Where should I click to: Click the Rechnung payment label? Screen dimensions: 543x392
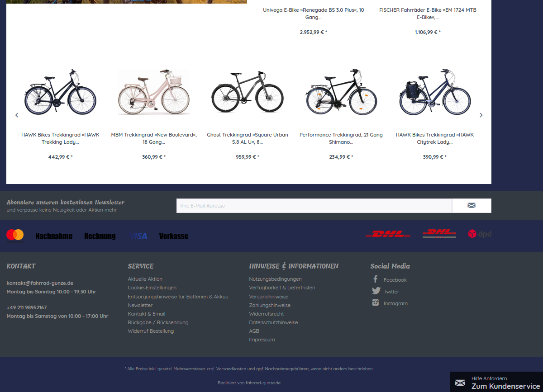(x=100, y=236)
